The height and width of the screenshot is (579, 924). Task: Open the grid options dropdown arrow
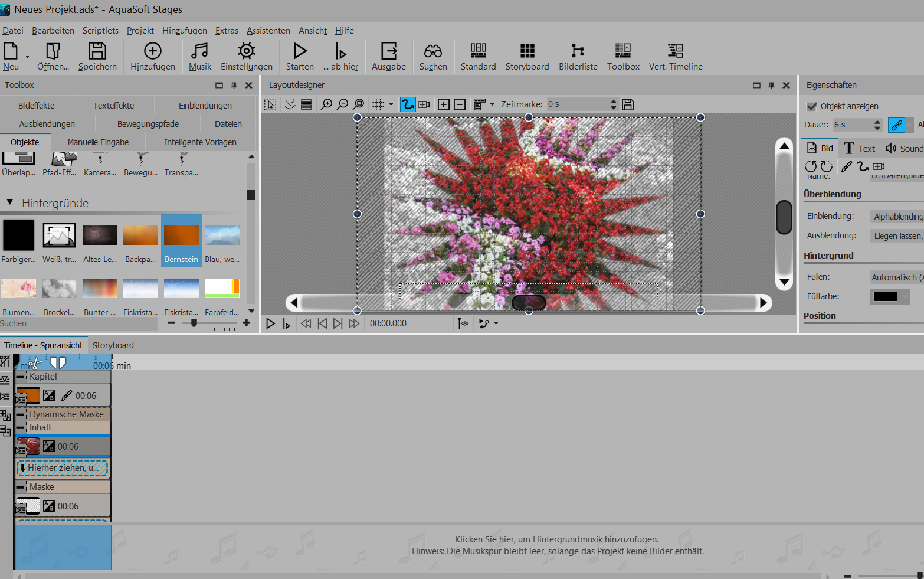click(391, 104)
